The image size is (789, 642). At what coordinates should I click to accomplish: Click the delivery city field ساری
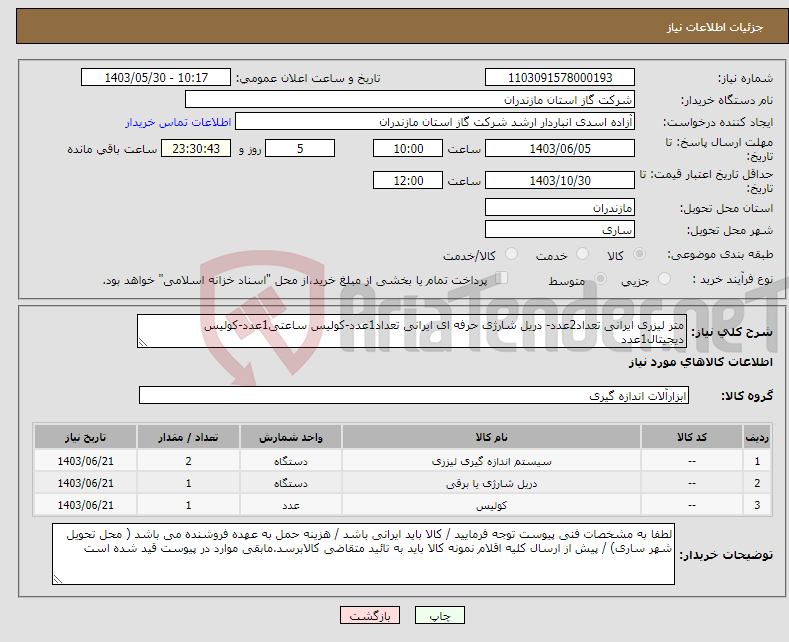pos(560,229)
